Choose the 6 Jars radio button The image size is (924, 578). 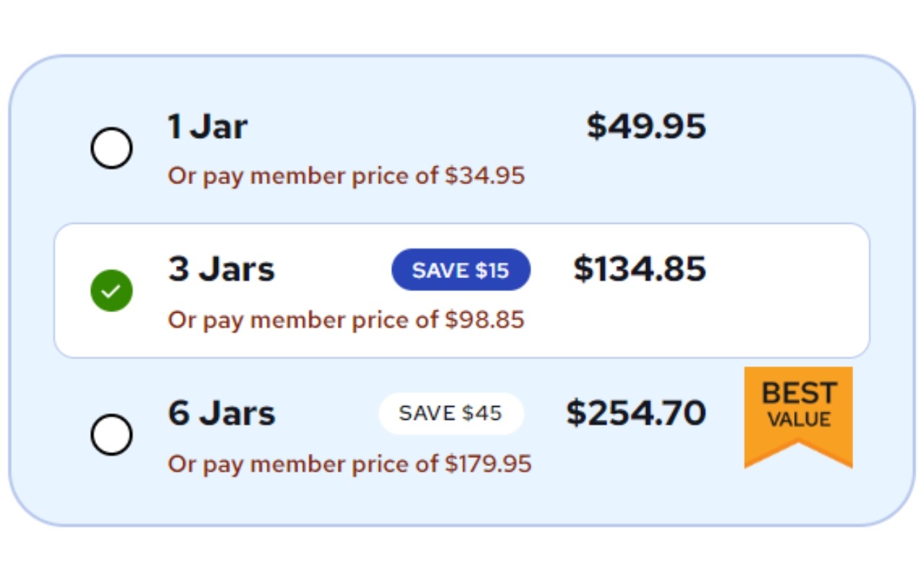point(111,434)
